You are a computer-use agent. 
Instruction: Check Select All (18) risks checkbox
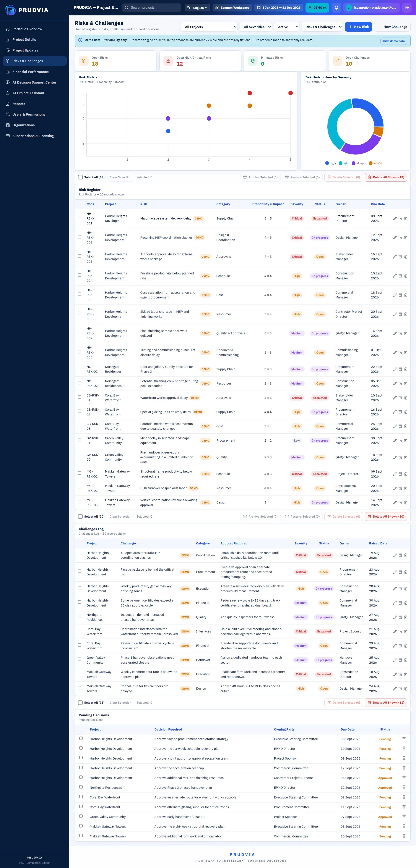tap(80, 177)
